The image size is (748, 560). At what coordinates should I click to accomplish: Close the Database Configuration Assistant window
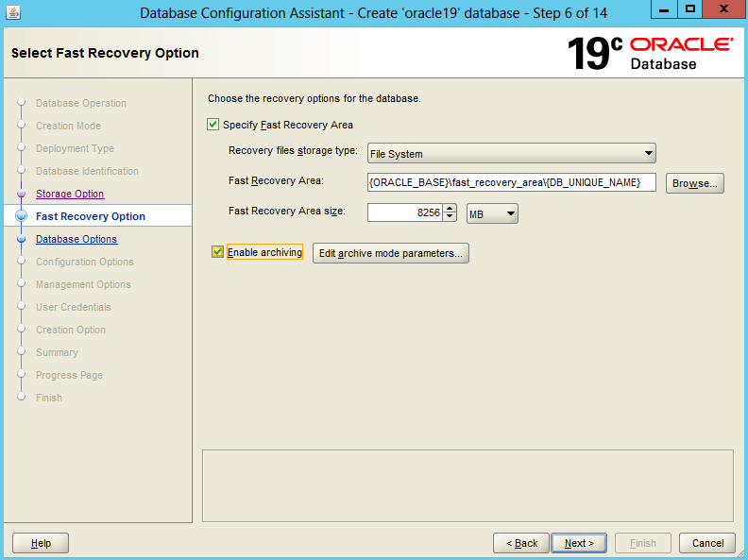(x=723, y=9)
